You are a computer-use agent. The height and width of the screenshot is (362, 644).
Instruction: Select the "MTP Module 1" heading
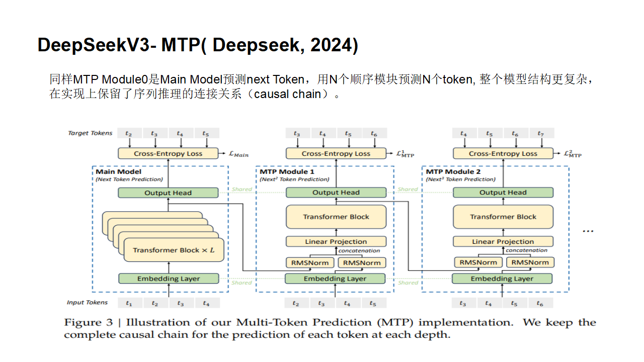coord(287,172)
